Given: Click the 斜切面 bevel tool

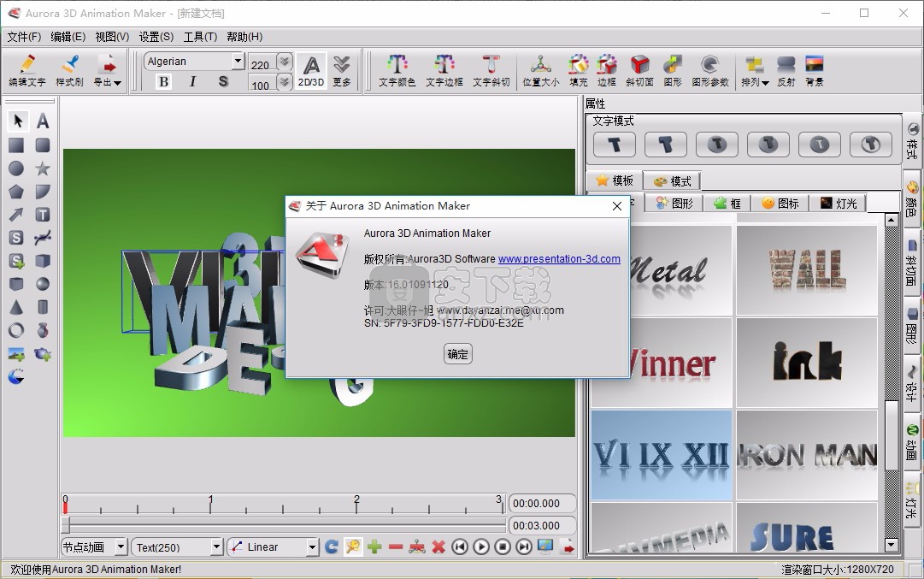Looking at the screenshot, I should coord(639,71).
